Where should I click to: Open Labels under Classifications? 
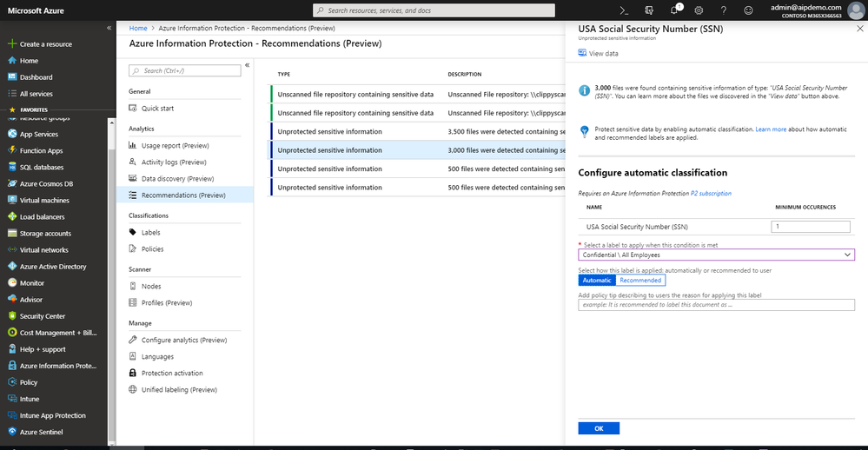[x=150, y=232]
